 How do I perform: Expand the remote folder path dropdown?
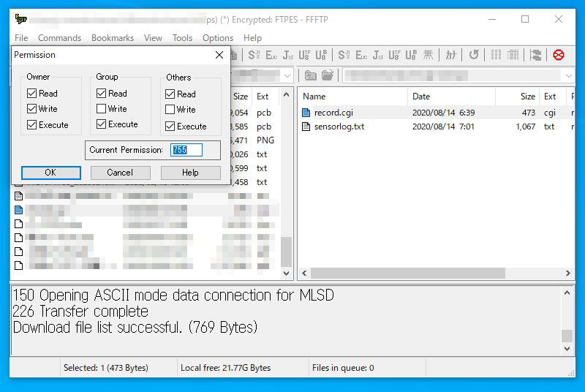pos(568,75)
